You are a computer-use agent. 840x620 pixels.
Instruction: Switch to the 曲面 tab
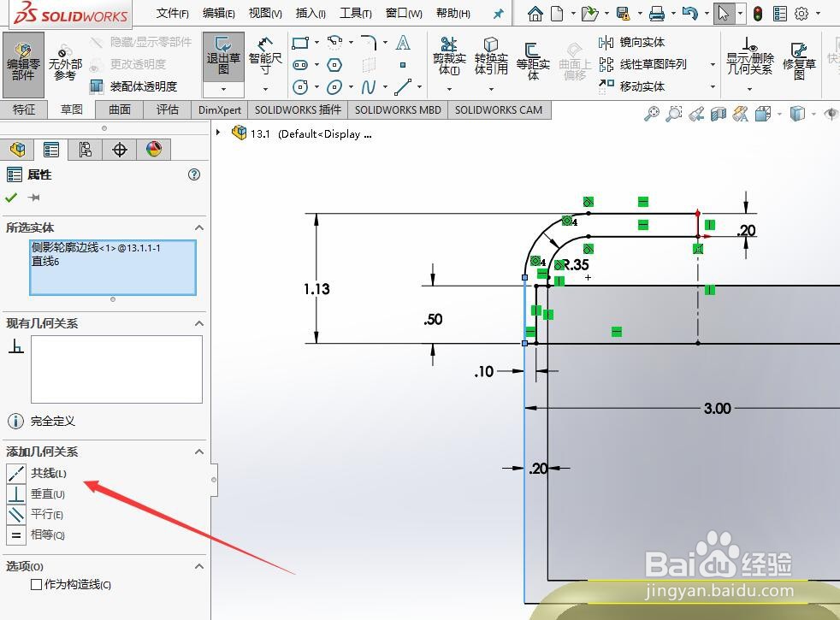point(120,109)
